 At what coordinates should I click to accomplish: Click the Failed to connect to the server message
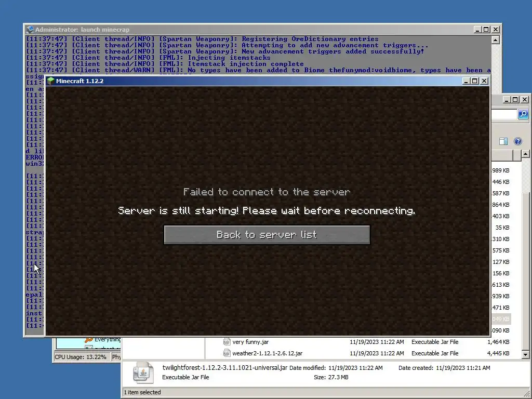point(267,192)
